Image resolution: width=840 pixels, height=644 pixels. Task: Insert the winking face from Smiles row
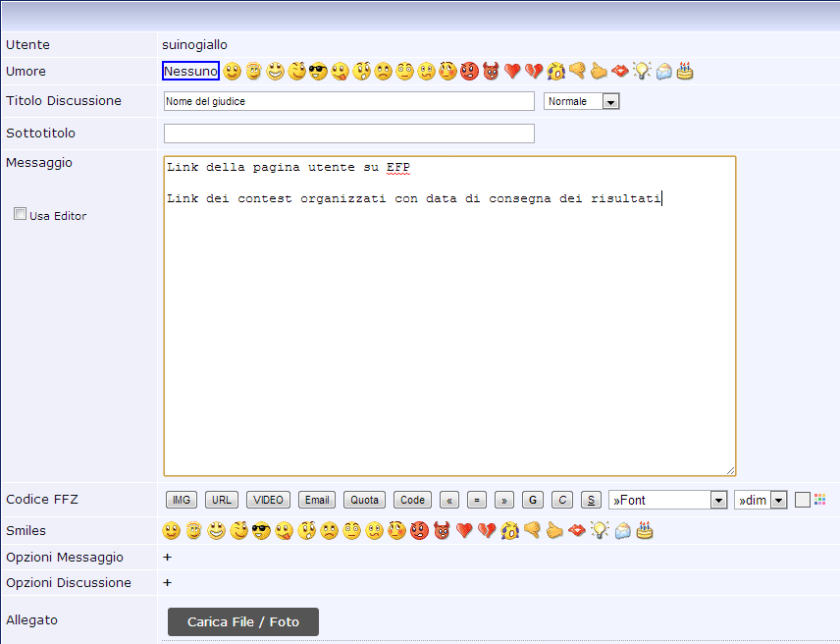[x=238, y=530]
